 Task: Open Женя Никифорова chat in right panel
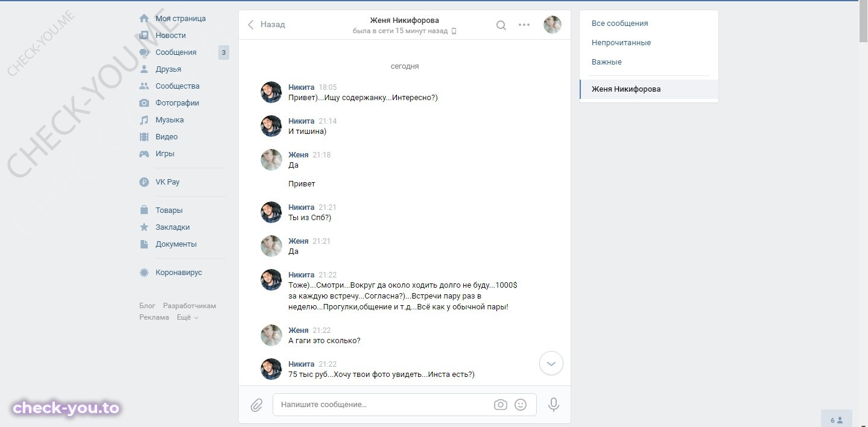(649, 89)
